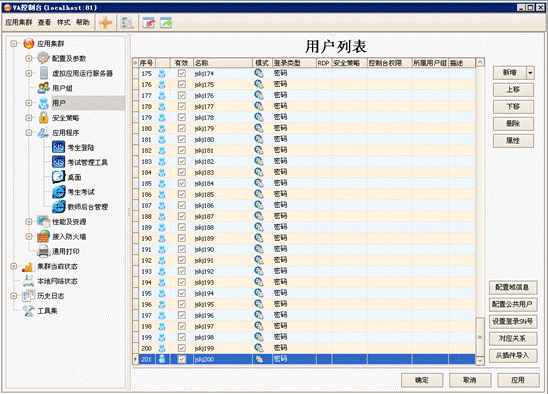The height and width of the screenshot is (394, 548).
Task: Click the 从插件导入 button
Action: (512, 356)
